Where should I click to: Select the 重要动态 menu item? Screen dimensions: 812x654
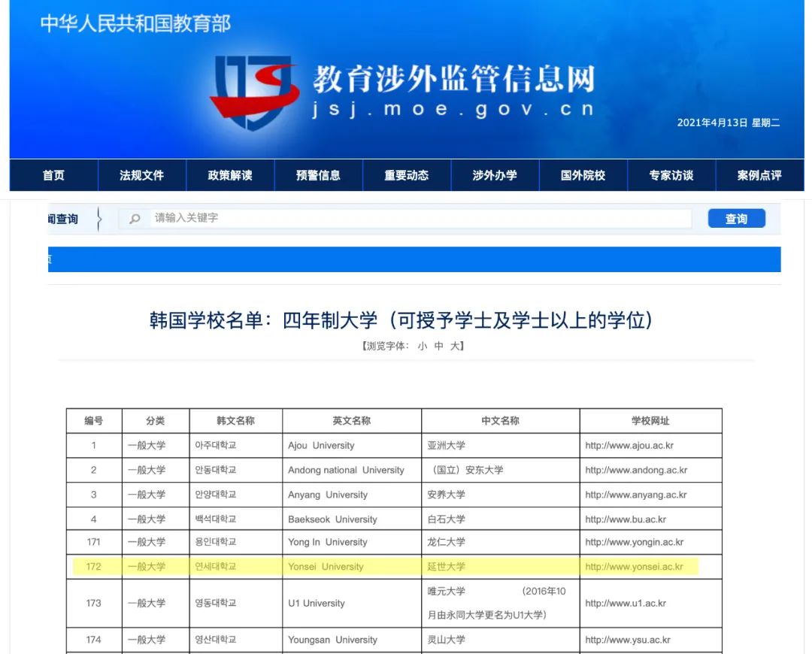click(407, 175)
